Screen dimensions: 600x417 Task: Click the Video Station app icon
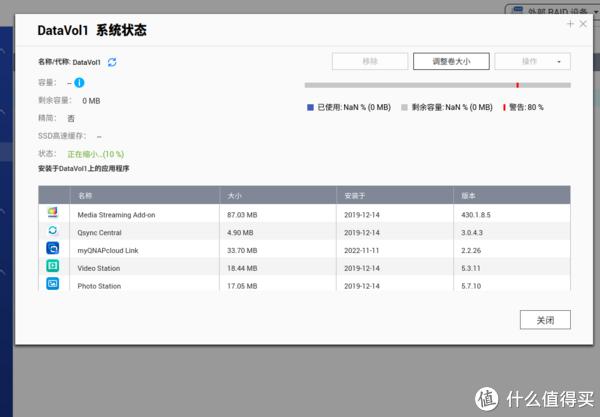[53, 266]
